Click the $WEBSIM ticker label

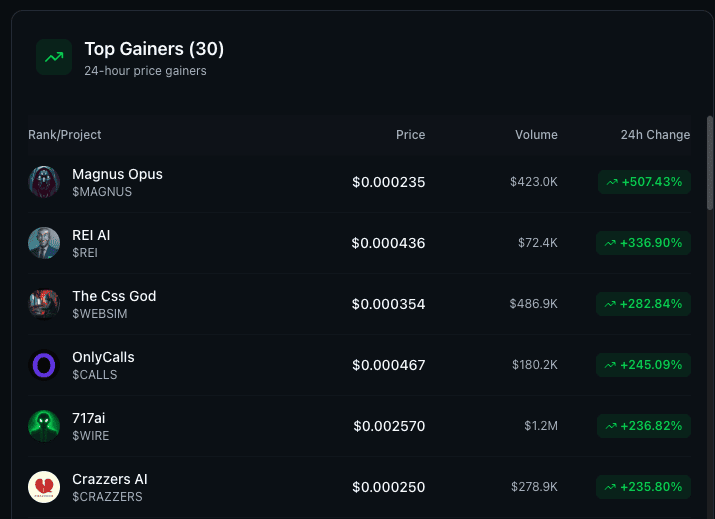coord(100,314)
